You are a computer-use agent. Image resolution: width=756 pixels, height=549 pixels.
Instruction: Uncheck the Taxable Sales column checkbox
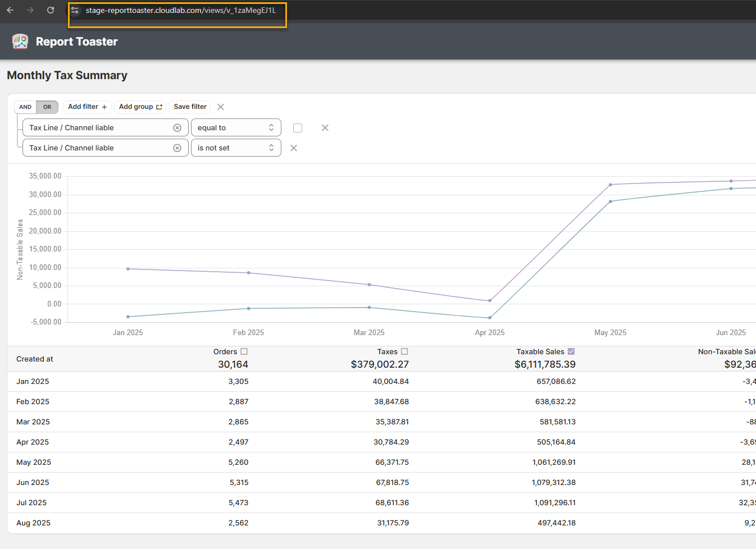[x=571, y=351]
